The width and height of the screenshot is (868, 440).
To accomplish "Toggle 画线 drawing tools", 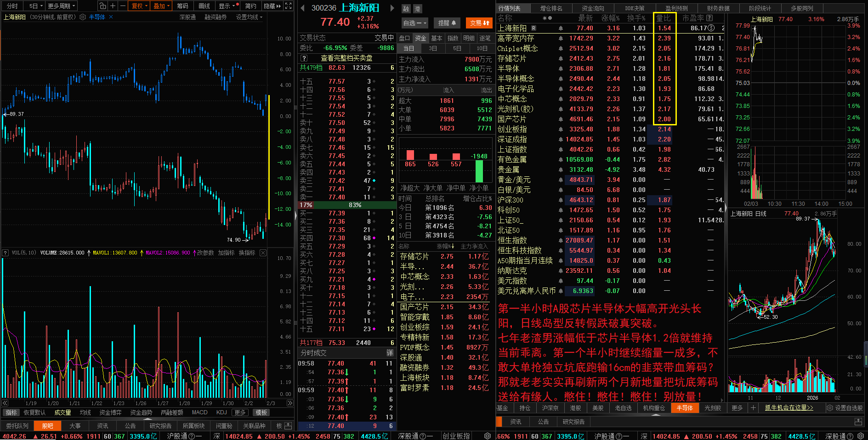I will [204, 6].
